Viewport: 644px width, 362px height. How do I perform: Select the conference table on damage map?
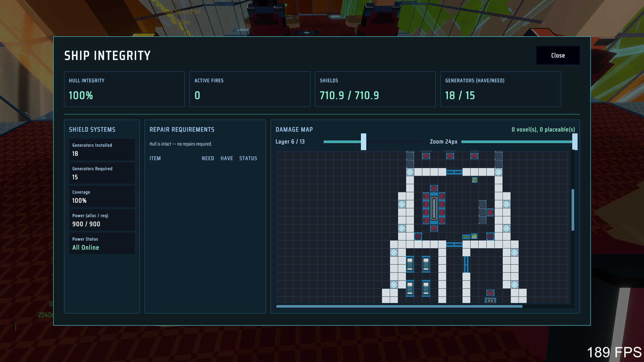pos(434,208)
